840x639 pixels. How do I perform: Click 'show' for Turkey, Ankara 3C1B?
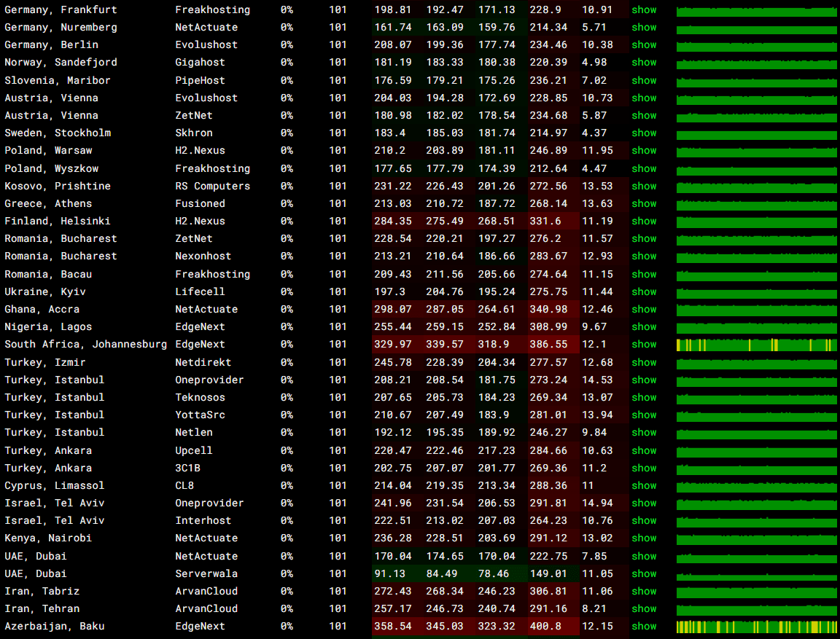coord(644,468)
